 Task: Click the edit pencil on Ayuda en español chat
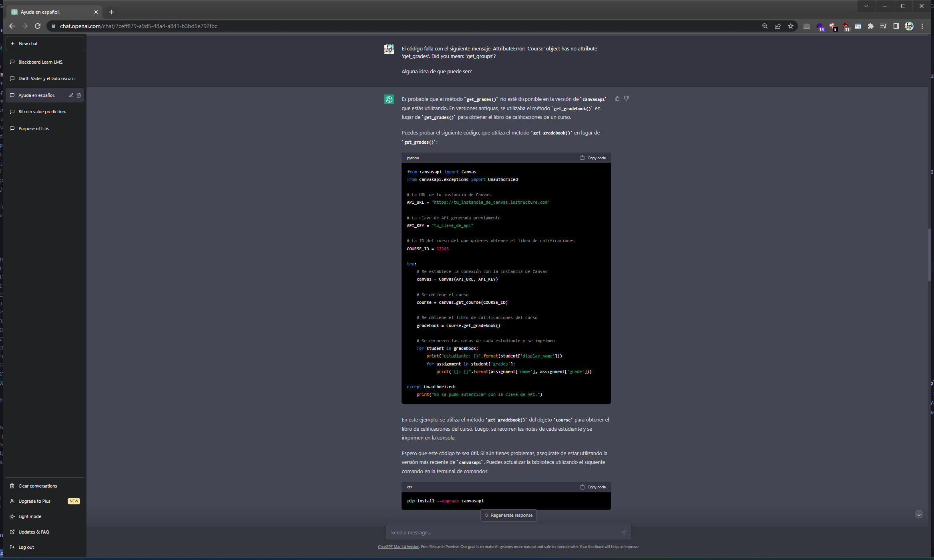(x=71, y=95)
